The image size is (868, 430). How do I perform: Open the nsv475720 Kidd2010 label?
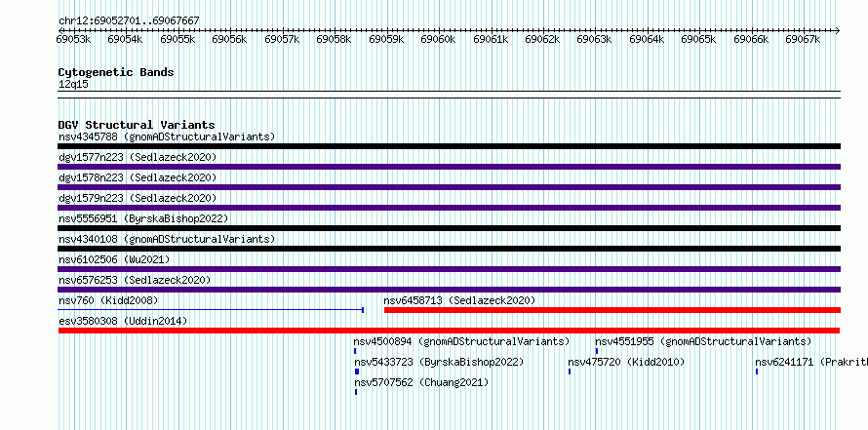click(627, 362)
